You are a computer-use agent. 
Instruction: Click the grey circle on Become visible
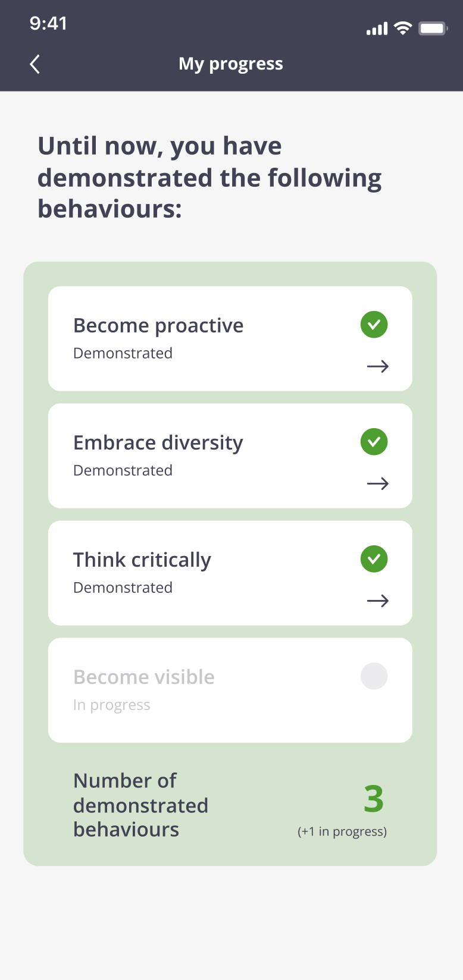click(374, 676)
